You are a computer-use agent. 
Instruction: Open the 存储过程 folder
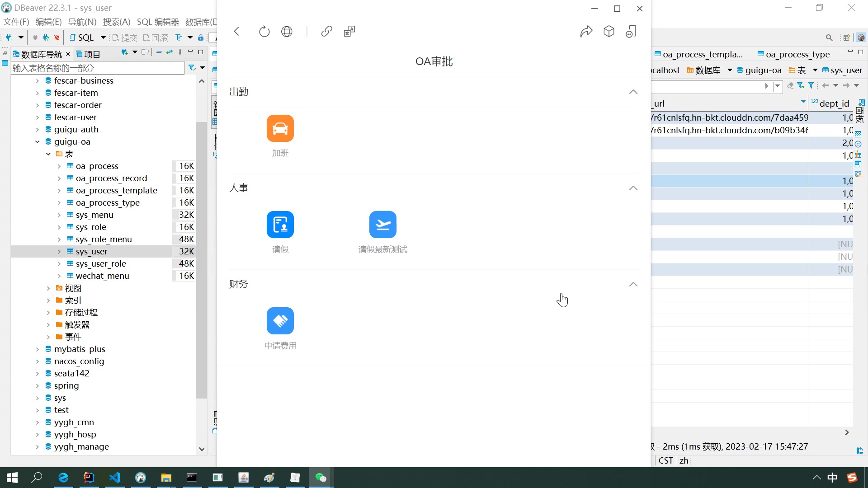pyautogui.click(x=81, y=313)
